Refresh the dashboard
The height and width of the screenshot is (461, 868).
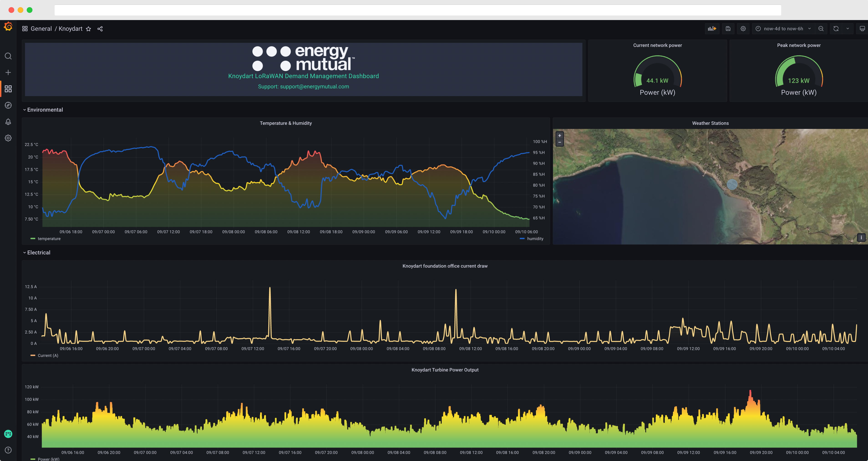click(836, 29)
